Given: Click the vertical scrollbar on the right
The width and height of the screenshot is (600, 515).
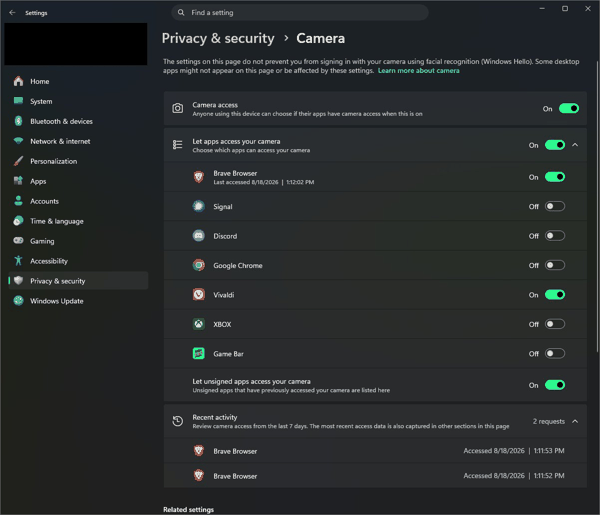Looking at the screenshot, I should [x=597, y=207].
